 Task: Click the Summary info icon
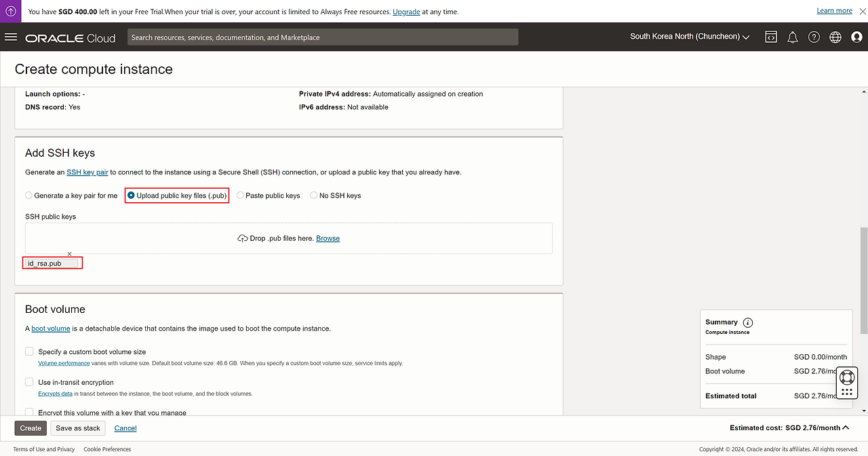pyautogui.click(x=748, y=322)
